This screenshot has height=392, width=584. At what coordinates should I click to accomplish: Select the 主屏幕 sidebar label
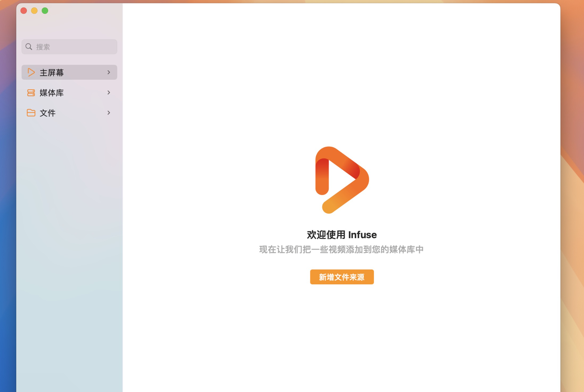coord(51,72)
